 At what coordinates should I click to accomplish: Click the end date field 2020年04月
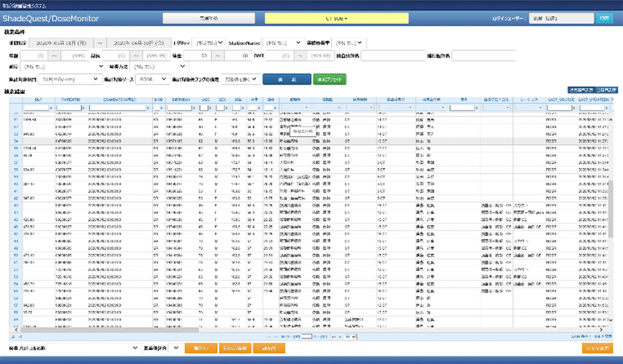coord(139,42)
